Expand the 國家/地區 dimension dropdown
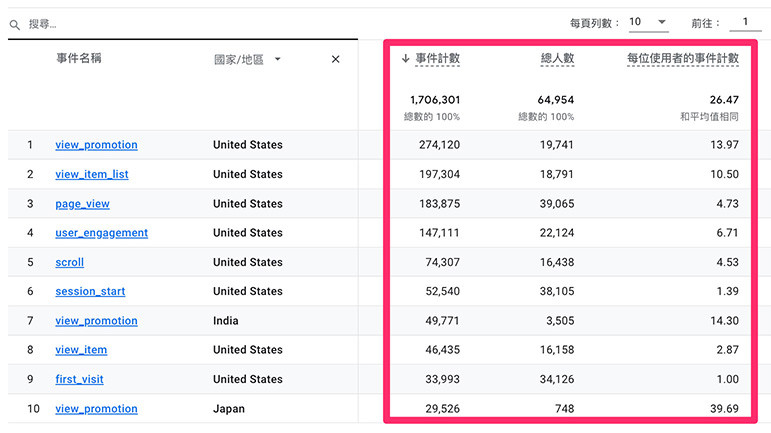This screenshot has height=433, width=771. pyautogui.click(x=277, y=59)
